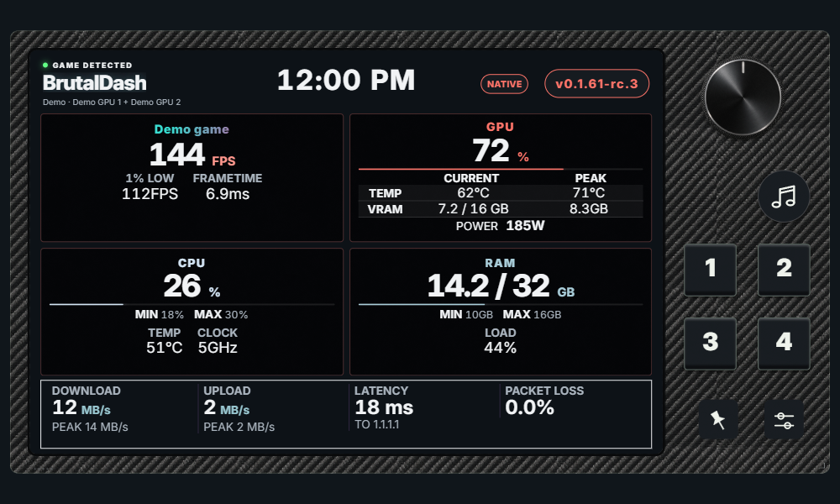The width and height of the screenshot is (840, 504).
Task: Click the music note button
Action: pos(783,197)
